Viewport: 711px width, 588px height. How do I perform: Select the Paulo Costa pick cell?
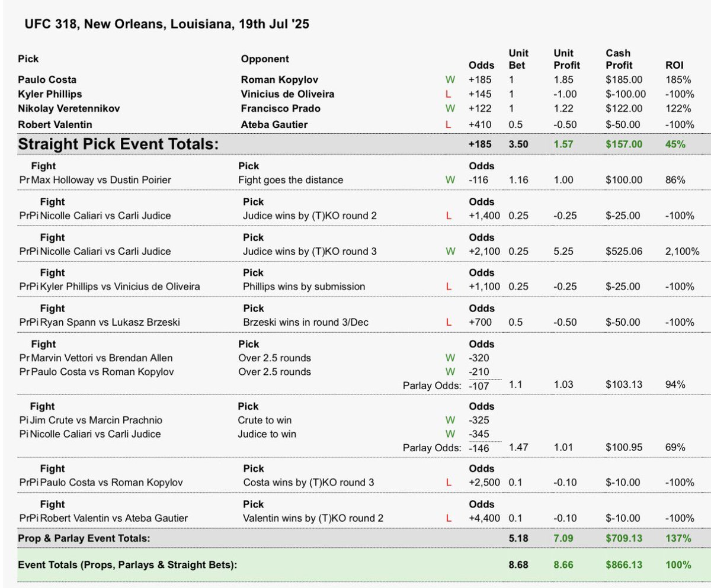click(47, 79)
